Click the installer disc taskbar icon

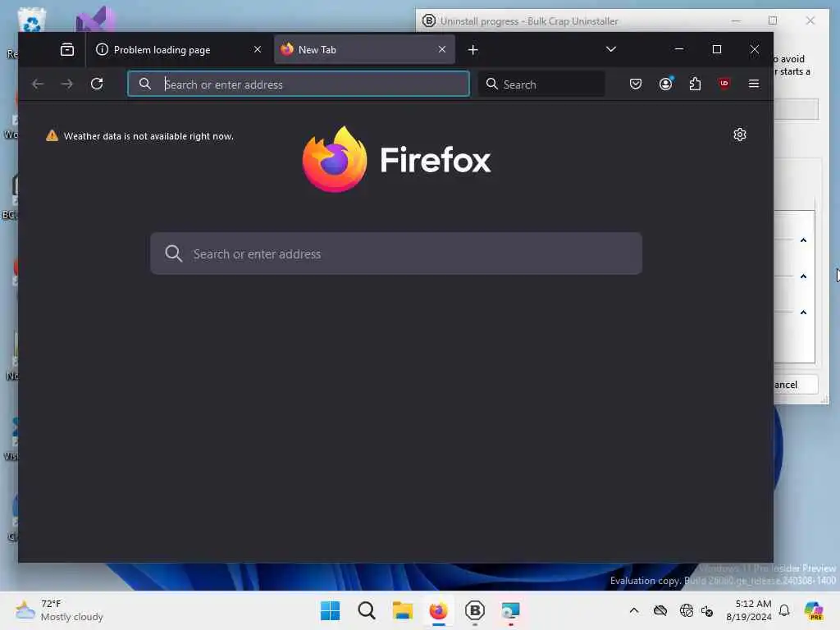click(x=510, y=610)
